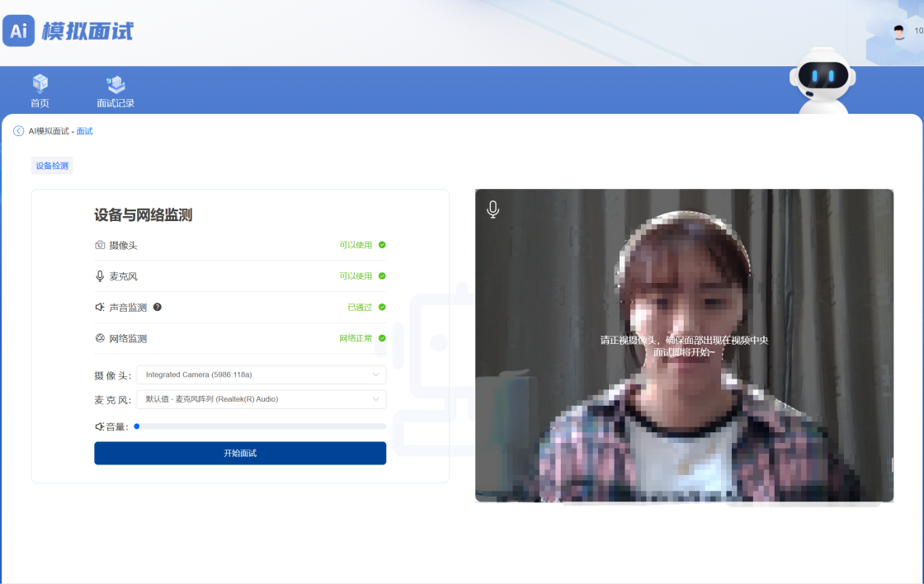The height and width of the screenshot is (584, 924).
Task: Click the help question mark beside 声音监测
Action: click(x=158, y=307)
